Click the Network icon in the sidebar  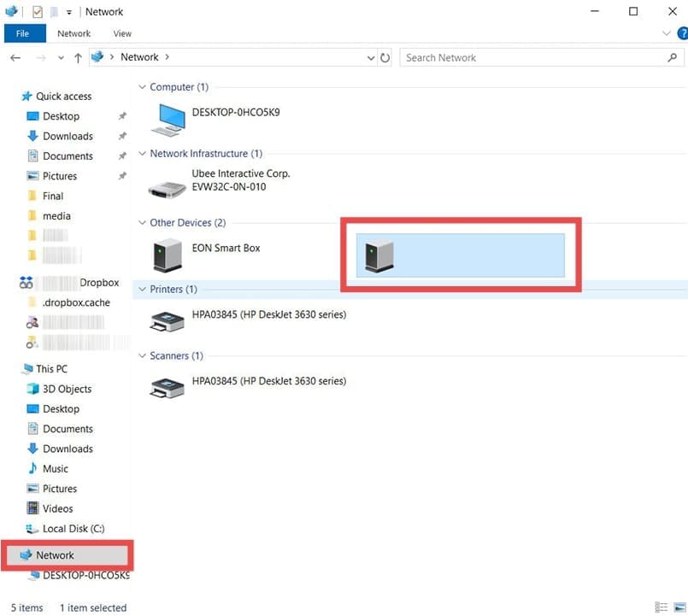tap(26, 555)
